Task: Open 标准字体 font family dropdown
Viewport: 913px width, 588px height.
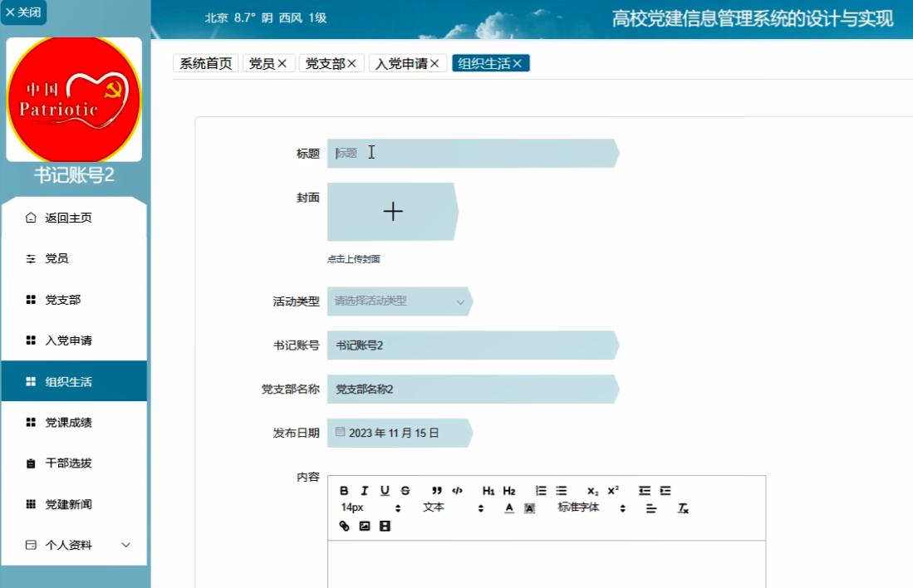Action: click(x=591, y=507)
